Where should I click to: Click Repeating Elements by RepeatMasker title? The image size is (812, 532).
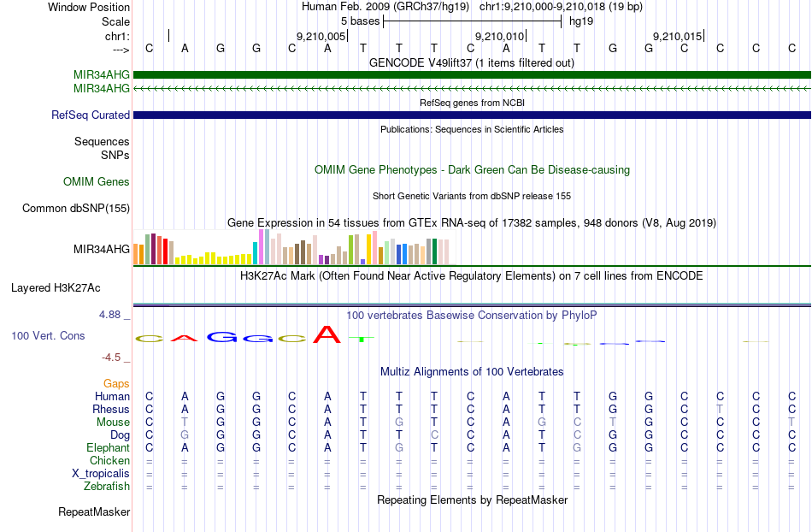click(473, 499)
